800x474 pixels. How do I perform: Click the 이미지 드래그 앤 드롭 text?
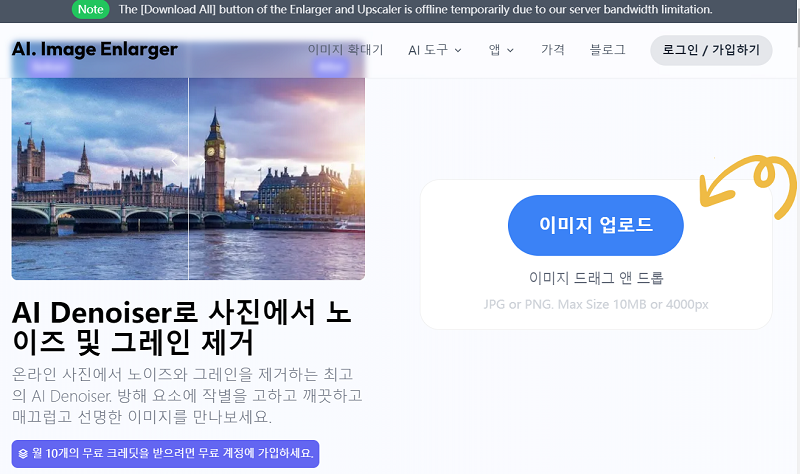click(x=596, y=278)
